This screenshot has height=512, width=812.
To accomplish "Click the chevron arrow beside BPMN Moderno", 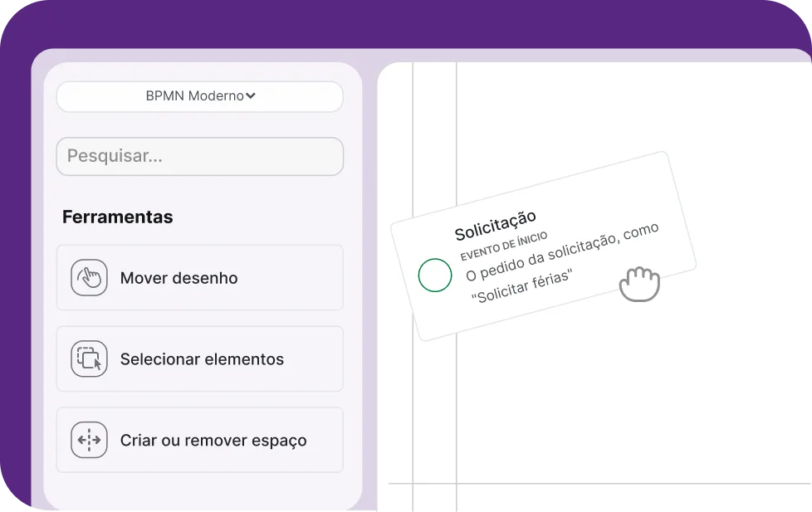I will coord(251,95).
